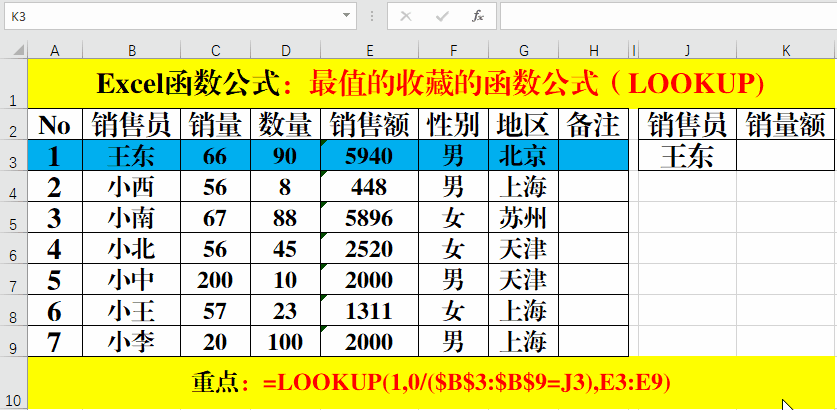Viewport: 837px width, 410px height.
Task: Expand the Name Box dropdown arrow
Action: (x=347, y=16)
